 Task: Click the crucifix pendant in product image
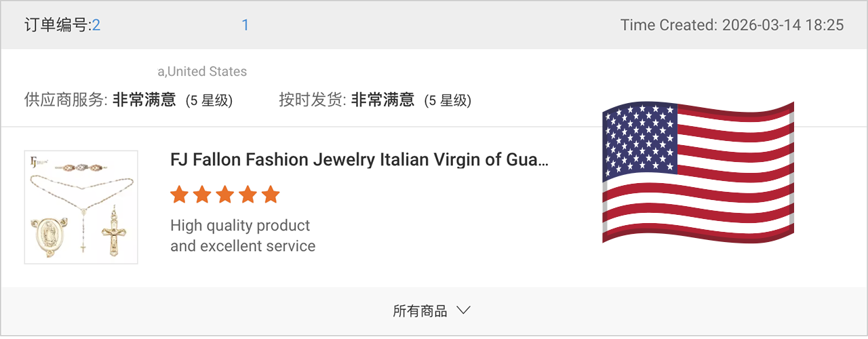pyautogui.click(x=114, y=233)
